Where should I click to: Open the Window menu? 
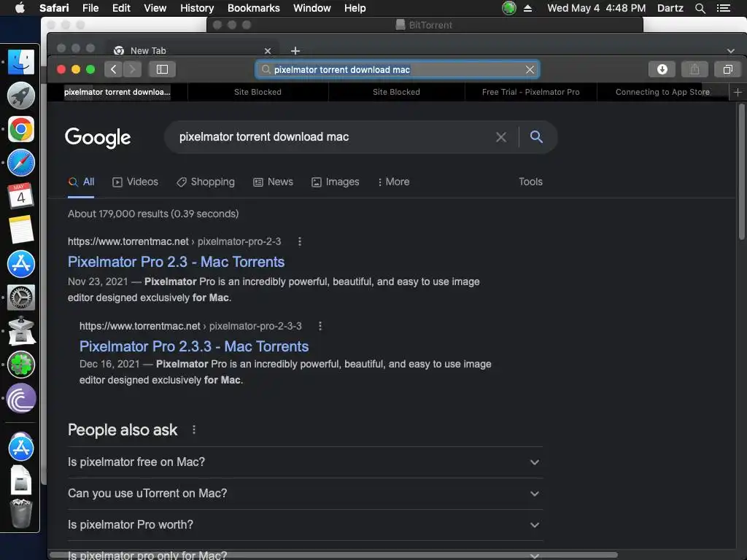312,8
